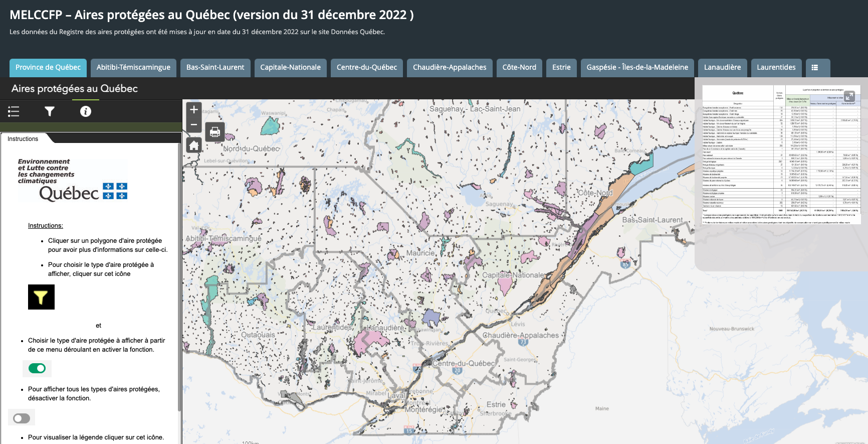The height and width of the screenshot is (444, 868).
Task: Click the Mauricie region label on map
Action: tap(420, 253)
